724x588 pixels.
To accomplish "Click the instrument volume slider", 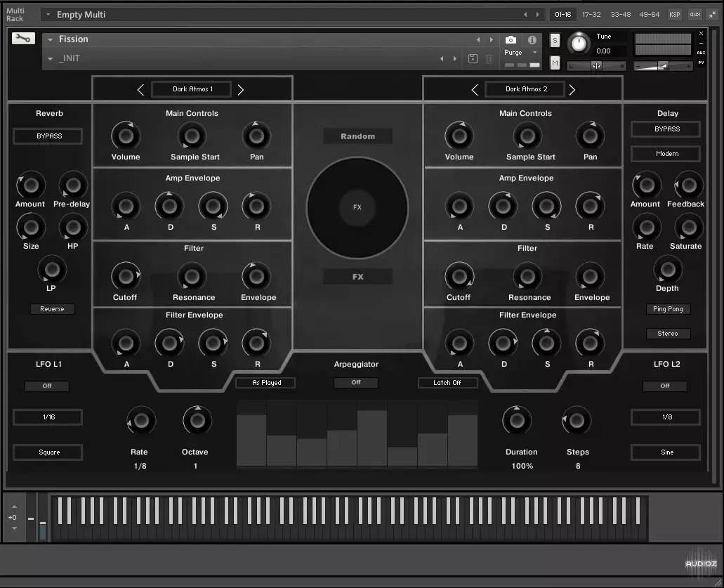I will (663, 66).
